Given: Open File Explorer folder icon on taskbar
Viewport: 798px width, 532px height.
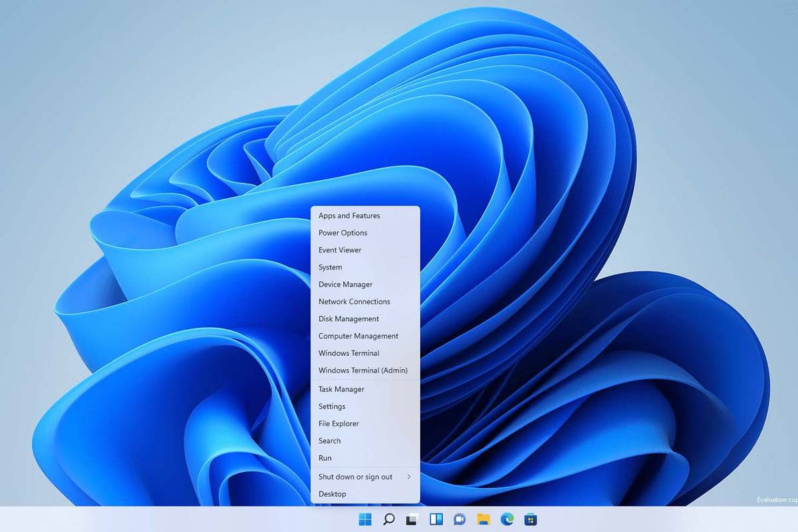Looking at the screenshot, I should [483, 519].
